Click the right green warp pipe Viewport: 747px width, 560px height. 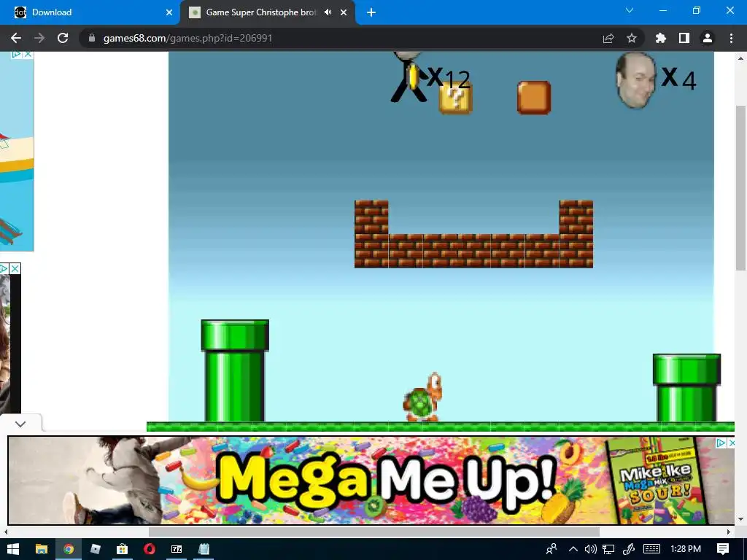(x=686, y=388)
